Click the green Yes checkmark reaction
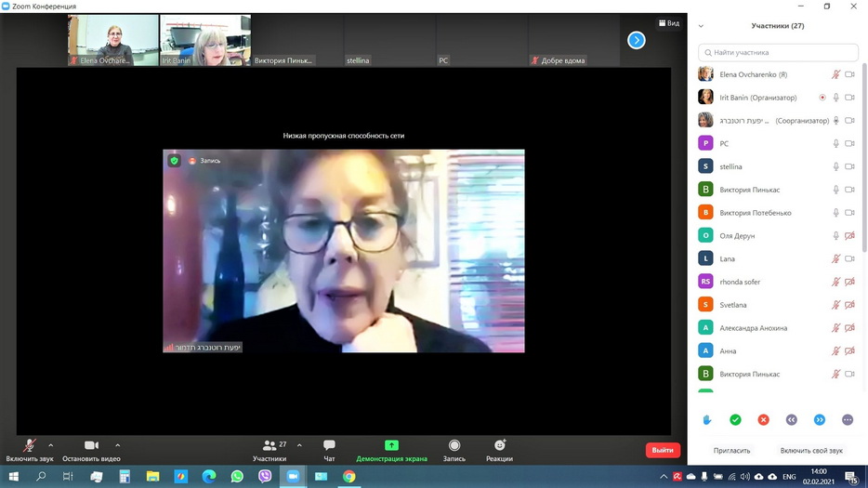Image resolution: width=868 pixels, height=488 pixels. [735, 420]
